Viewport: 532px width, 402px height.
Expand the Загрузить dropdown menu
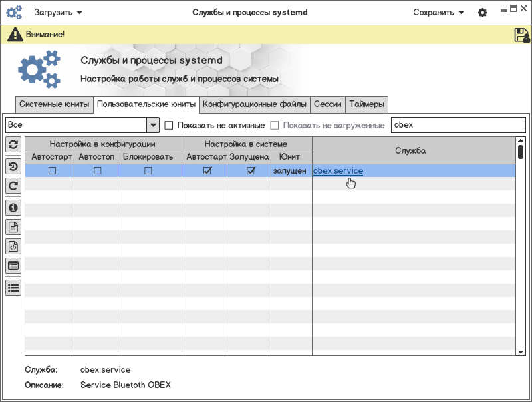58,13
